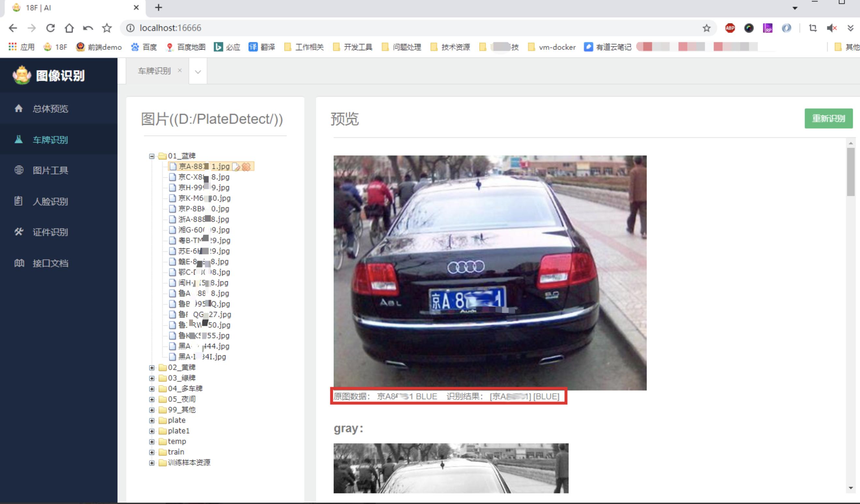Click the 图片工具 globe icon
Viewport: 860px width, 504px height.
pyautogui.click(x=17, y=170)
